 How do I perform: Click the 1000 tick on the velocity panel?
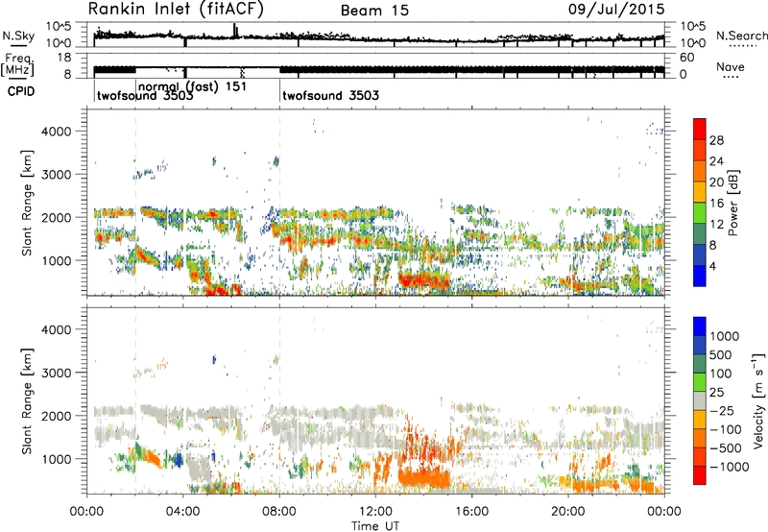(x=57, y=459)
